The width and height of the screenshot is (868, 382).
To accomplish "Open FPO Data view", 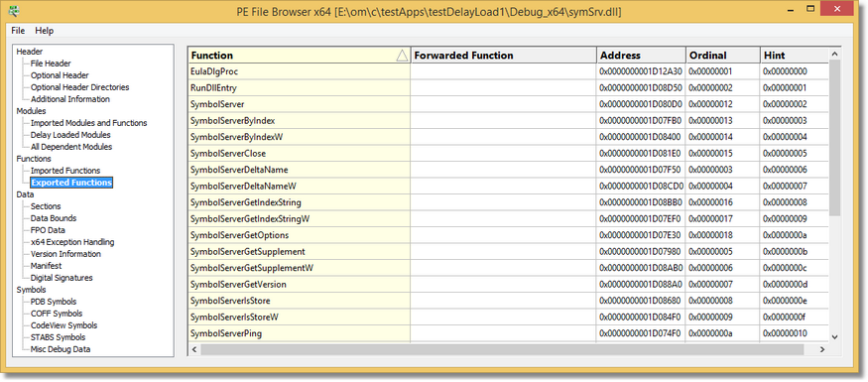I will click(48, 230).
